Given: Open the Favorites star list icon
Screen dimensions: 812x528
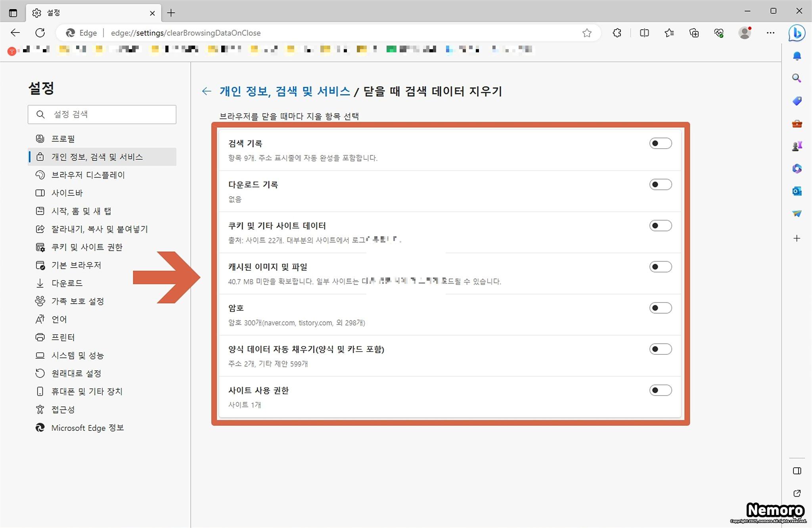Looking at the screenshot, I should point(669,33).
